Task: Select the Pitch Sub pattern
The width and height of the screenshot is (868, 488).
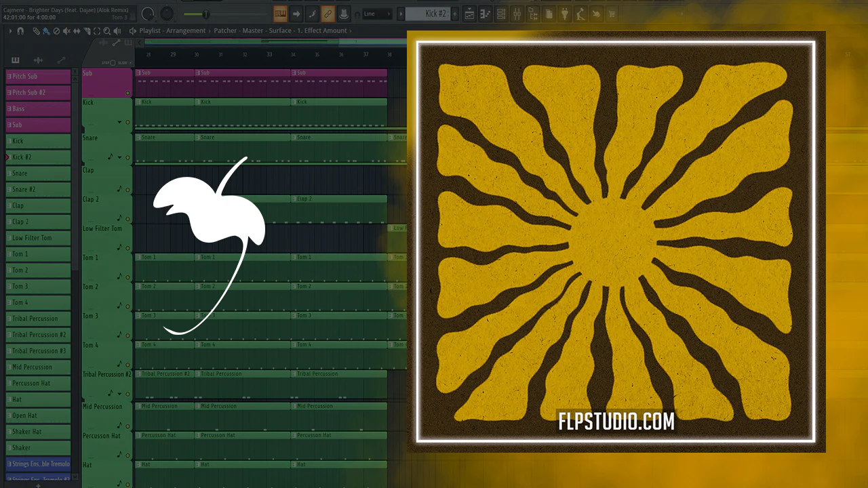Action: (x=38, y=77)
